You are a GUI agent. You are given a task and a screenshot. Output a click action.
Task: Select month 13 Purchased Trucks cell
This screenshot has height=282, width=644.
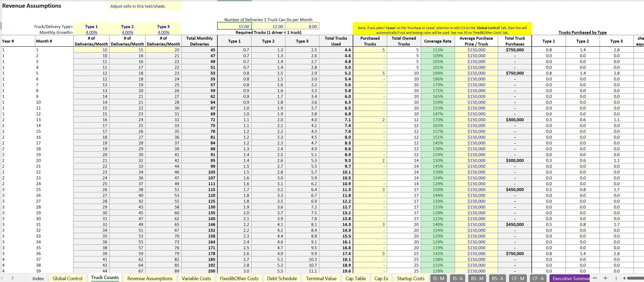370,120
